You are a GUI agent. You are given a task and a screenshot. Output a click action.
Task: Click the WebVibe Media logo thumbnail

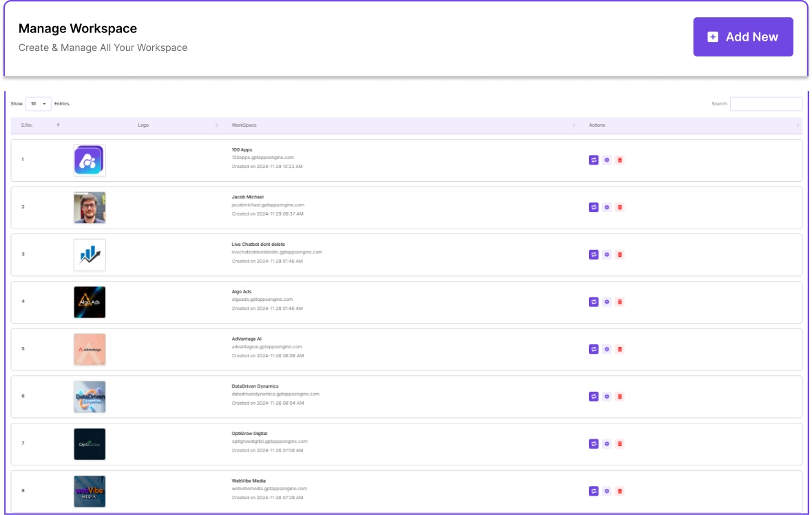(x=90, y=492)
